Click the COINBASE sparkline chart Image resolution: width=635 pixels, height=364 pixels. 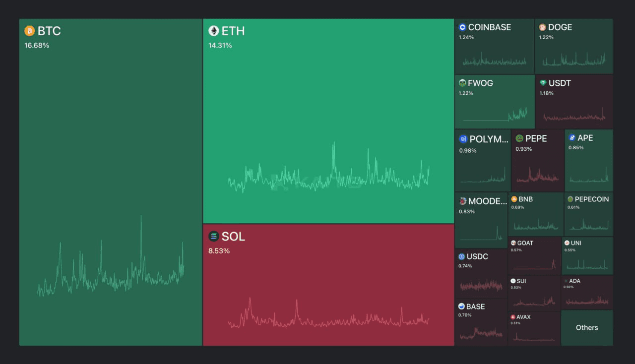tap(495, 60)
